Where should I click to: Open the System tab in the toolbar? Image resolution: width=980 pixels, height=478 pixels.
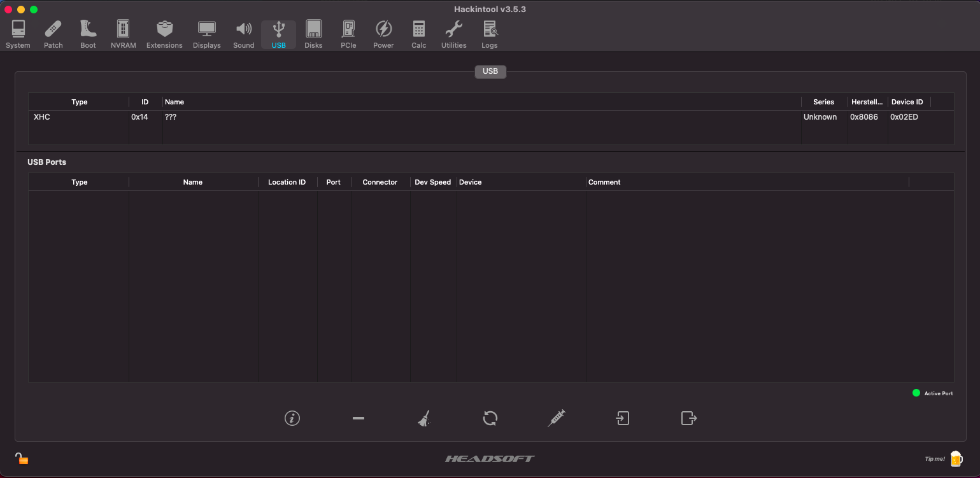18,34
